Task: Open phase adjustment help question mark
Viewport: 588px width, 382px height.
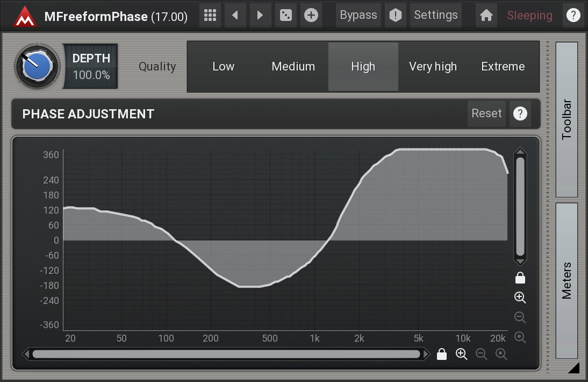Action: pos(520,114)
